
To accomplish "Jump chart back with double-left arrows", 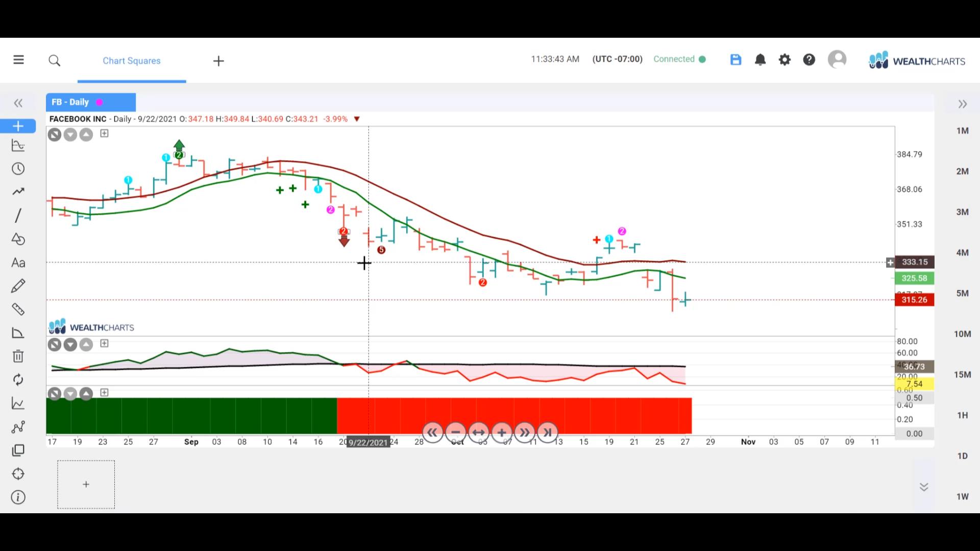I will pyautogui.click(x=433, y=433).
